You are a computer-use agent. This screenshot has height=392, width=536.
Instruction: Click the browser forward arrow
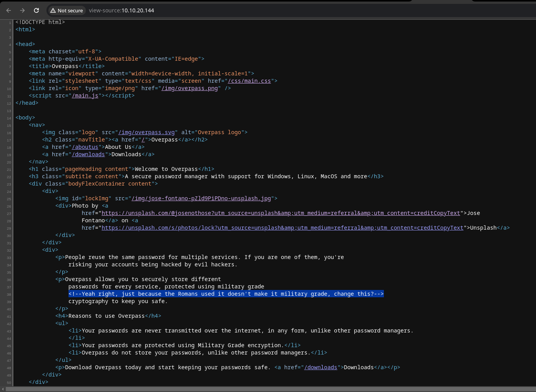coord(22,10)
